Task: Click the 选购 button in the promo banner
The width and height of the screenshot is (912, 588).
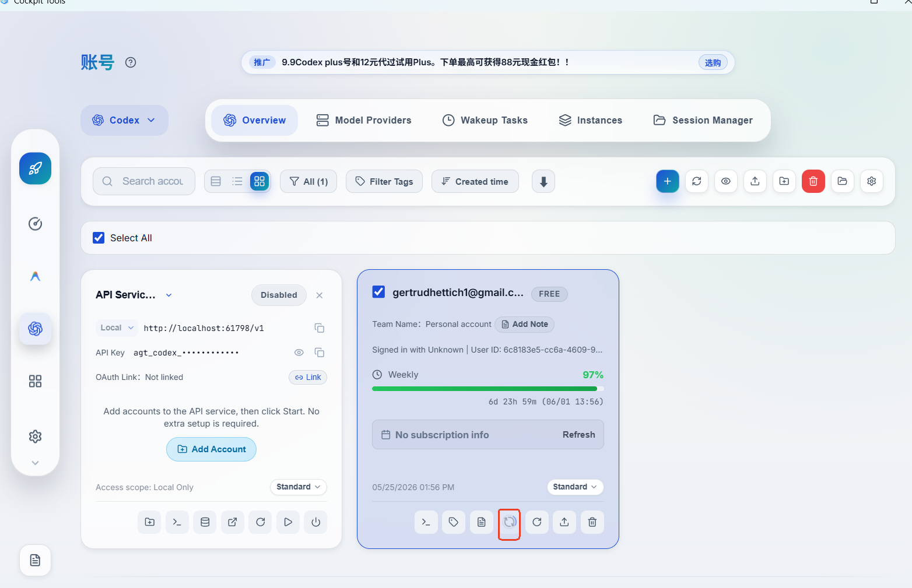Action: [713, 62]
